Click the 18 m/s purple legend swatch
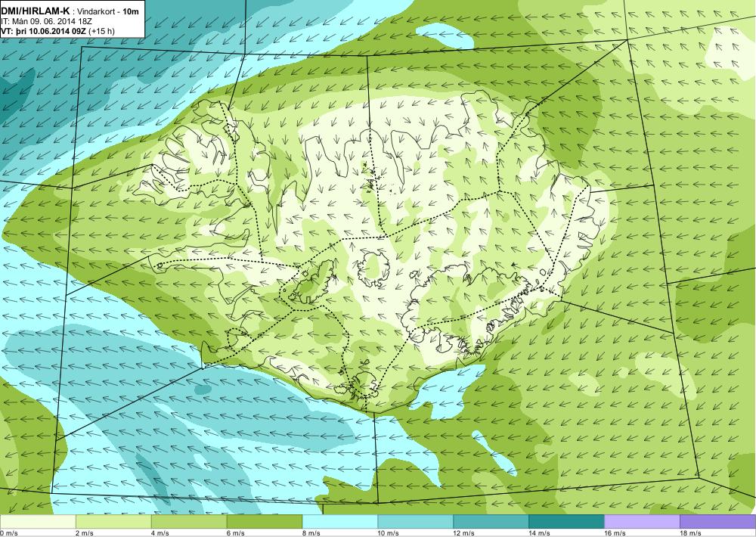756x537 pixels. tap(718, 522)
